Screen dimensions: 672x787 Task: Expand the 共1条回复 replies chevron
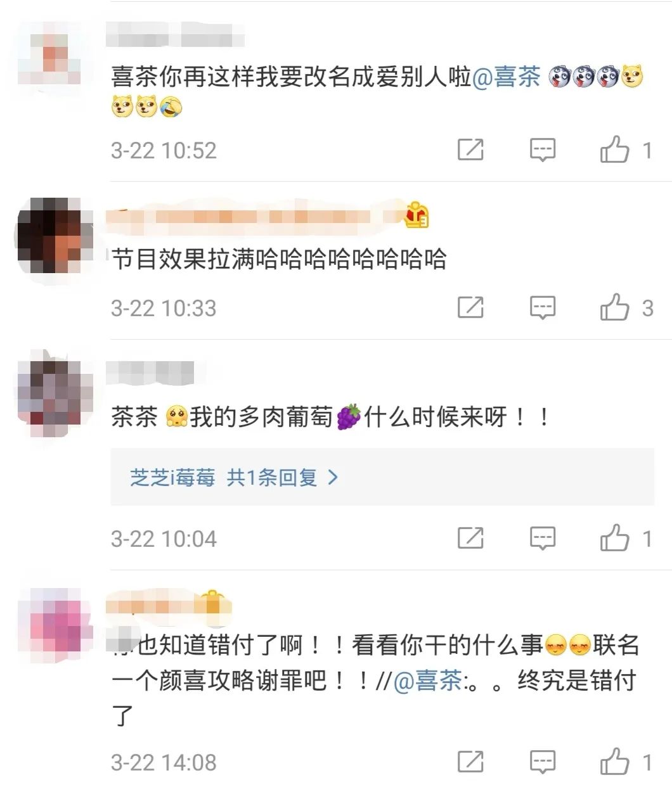pyautogui.click(x=333, y=477)
